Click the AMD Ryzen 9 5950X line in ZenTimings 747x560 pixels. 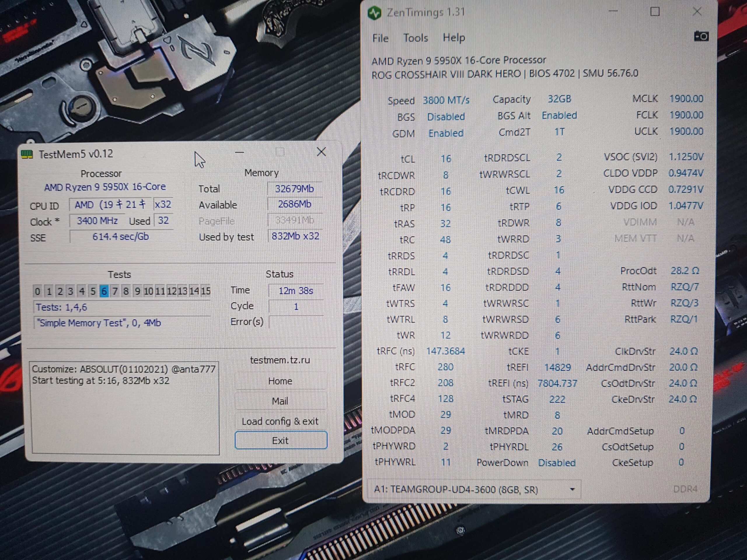(x=459, y=60)
